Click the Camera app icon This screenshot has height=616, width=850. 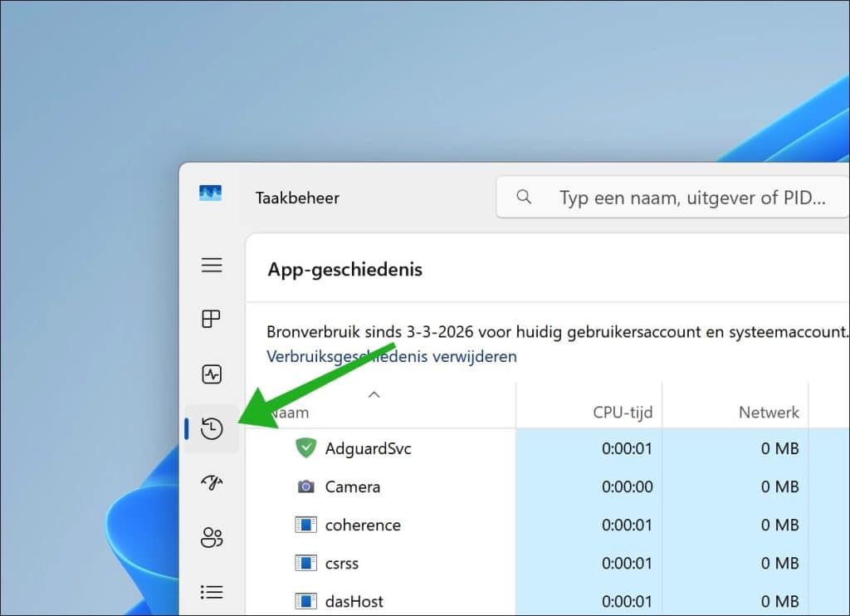click(x=305, y=486)
